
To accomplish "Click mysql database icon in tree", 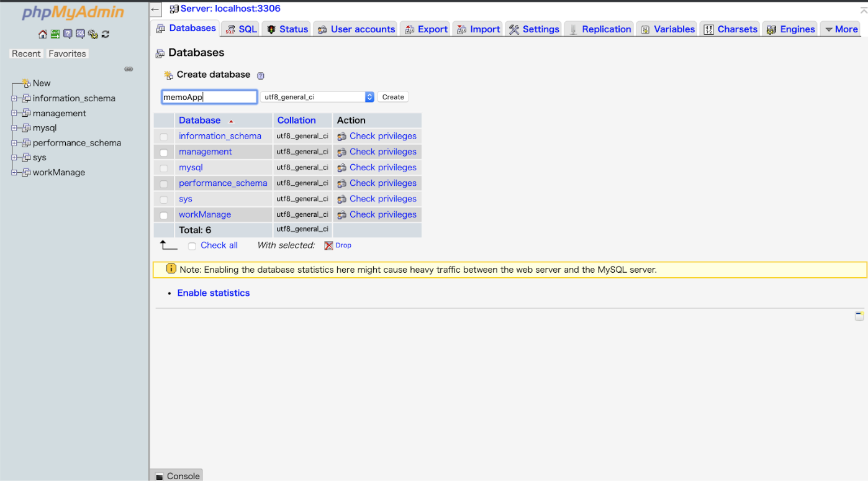I will [x=26, y=128].
